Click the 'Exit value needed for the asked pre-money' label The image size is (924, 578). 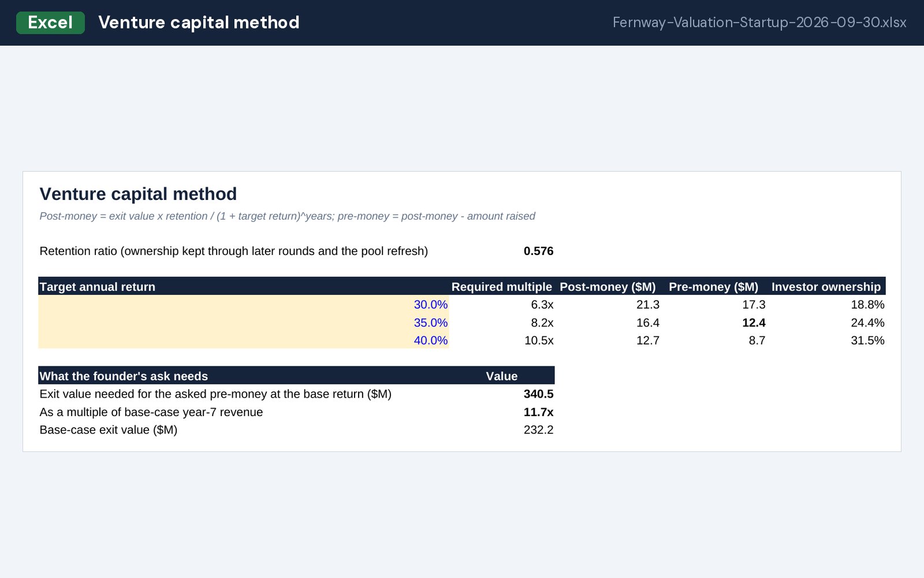point(215,394)
